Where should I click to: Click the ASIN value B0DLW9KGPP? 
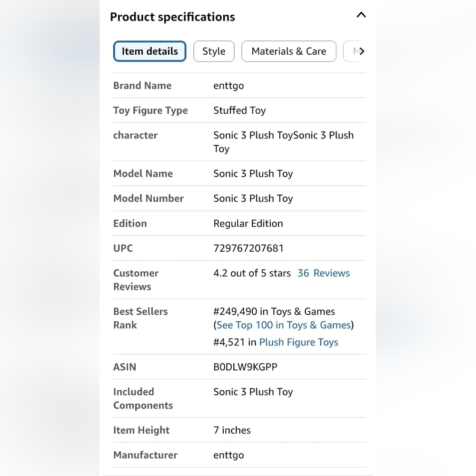[x=245, y=367]
